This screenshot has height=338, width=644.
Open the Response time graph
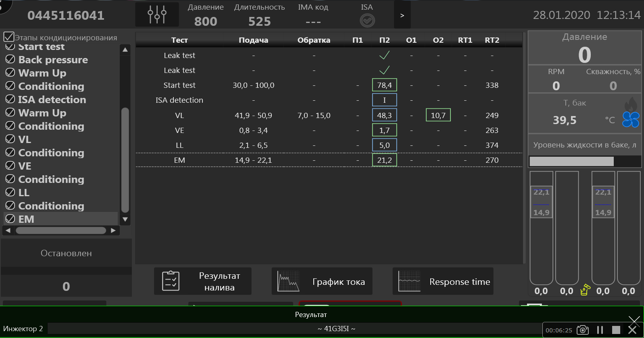pyautogui.click(x=443, y=281)
